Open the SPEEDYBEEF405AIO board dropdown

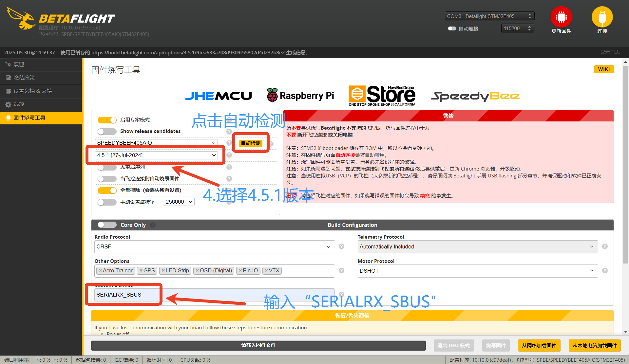tap(156, 143)
